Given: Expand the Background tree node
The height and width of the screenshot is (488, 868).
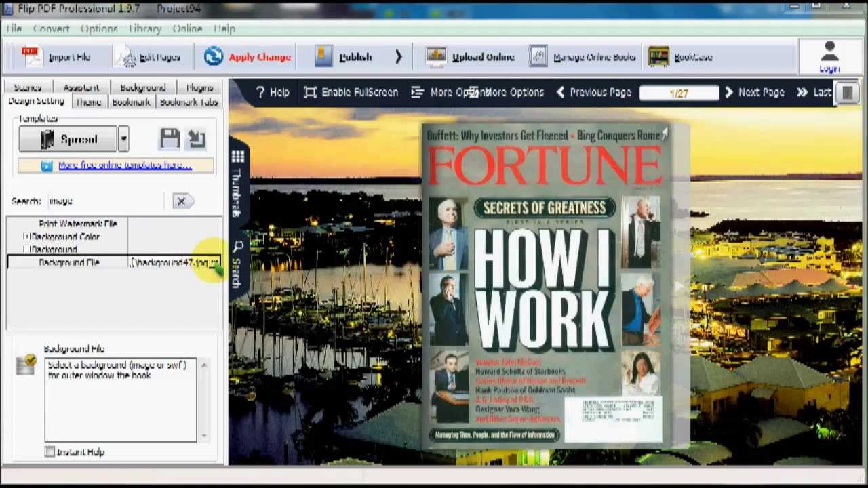Looking at the screenshot, I should click(x=26, y=249).
